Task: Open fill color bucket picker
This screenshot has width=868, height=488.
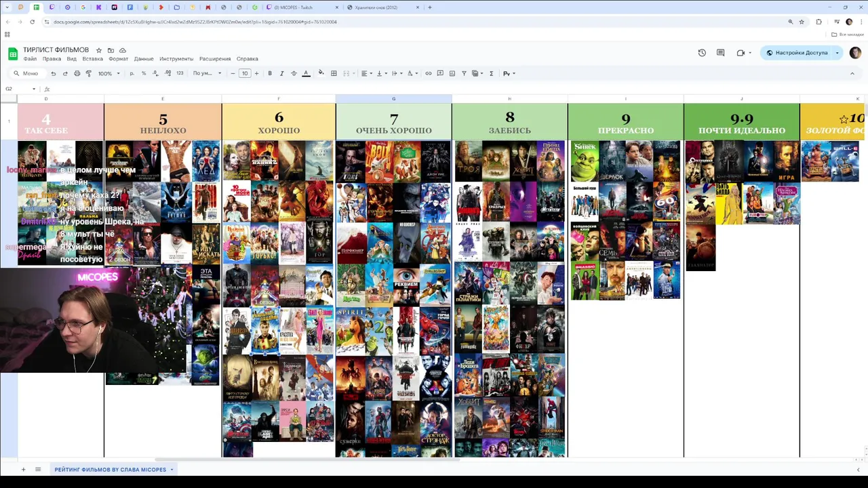Action: pos(321,73)
